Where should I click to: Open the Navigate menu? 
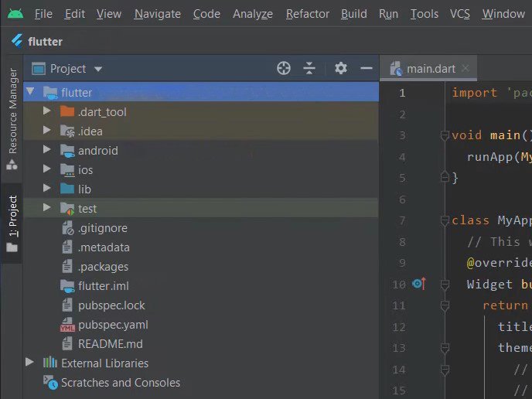pos(158,14)
